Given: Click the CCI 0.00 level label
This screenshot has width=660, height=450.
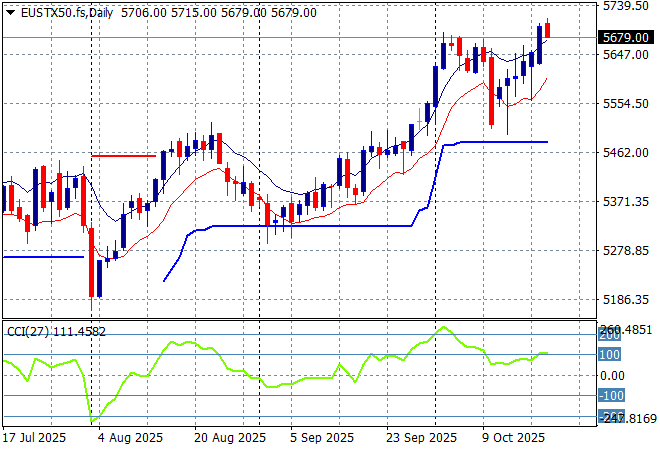Looking at the screenshot, I should [612, 375].
